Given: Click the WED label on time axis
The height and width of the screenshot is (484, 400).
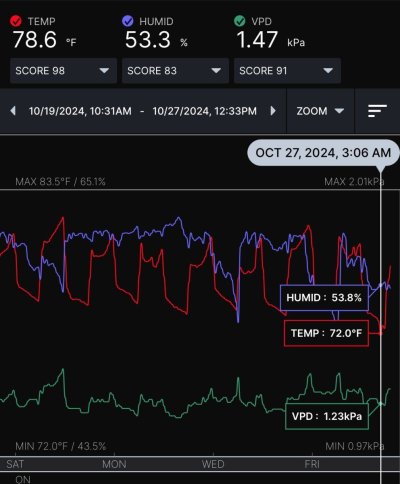Looking at the screenshot, I should (213, 464).
